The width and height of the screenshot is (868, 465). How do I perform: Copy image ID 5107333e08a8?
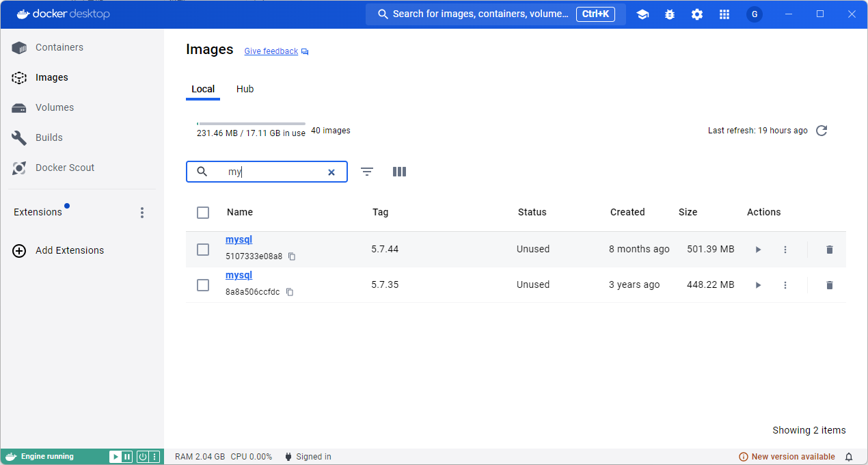point(292,256)
